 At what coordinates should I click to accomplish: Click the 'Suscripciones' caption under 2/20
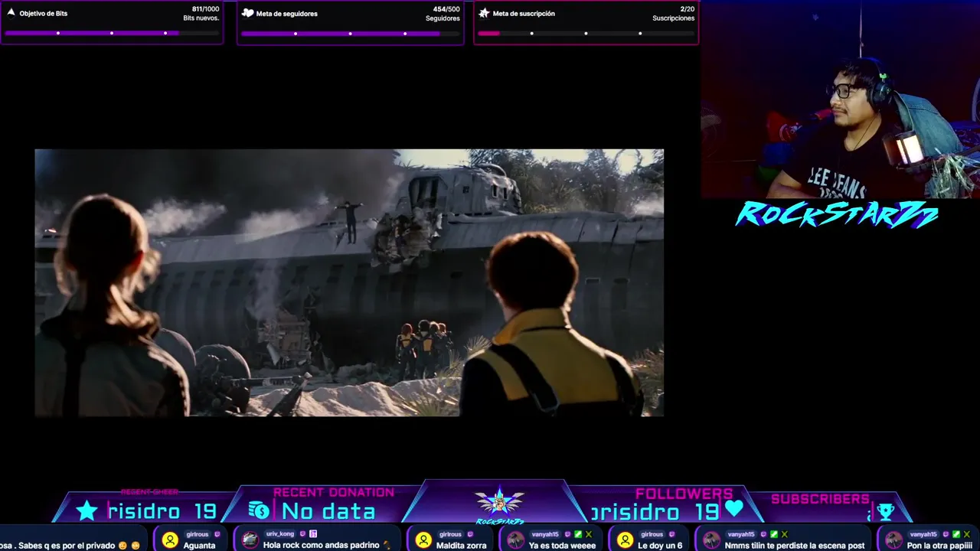[x=674, y=18]
